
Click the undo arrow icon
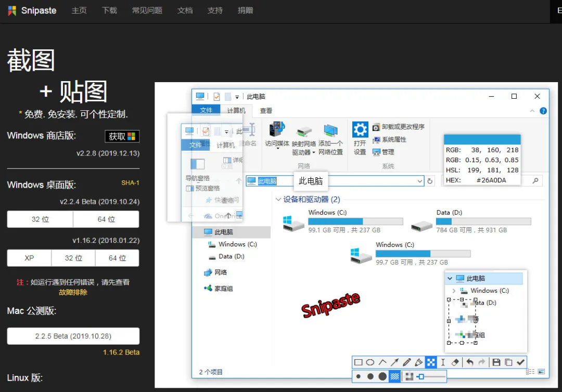pos(470,362)
